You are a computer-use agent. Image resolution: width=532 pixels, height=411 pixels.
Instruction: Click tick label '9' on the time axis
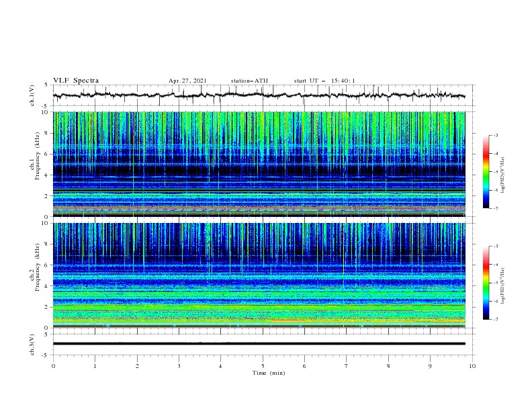[430, 366]
